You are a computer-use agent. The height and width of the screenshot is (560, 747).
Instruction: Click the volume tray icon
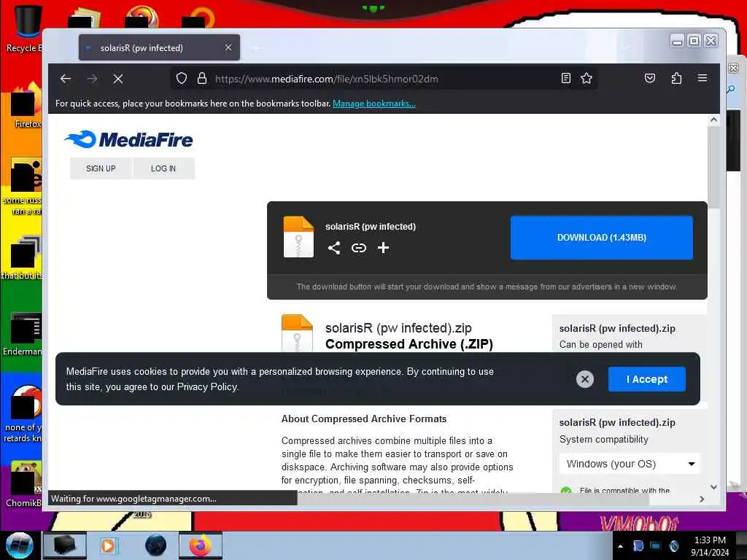point(673,545)
